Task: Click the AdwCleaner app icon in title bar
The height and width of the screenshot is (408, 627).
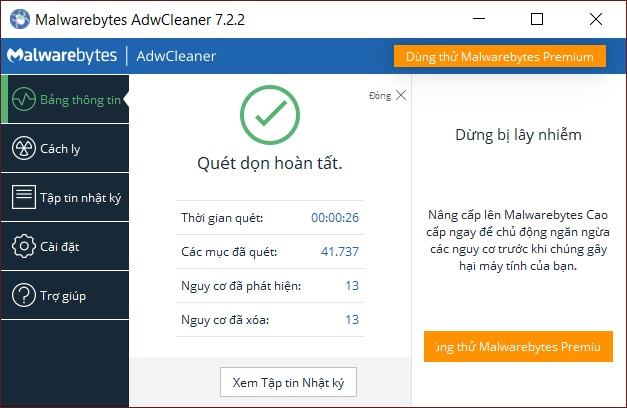Action: pyautogui.click(x=20, y=19)
